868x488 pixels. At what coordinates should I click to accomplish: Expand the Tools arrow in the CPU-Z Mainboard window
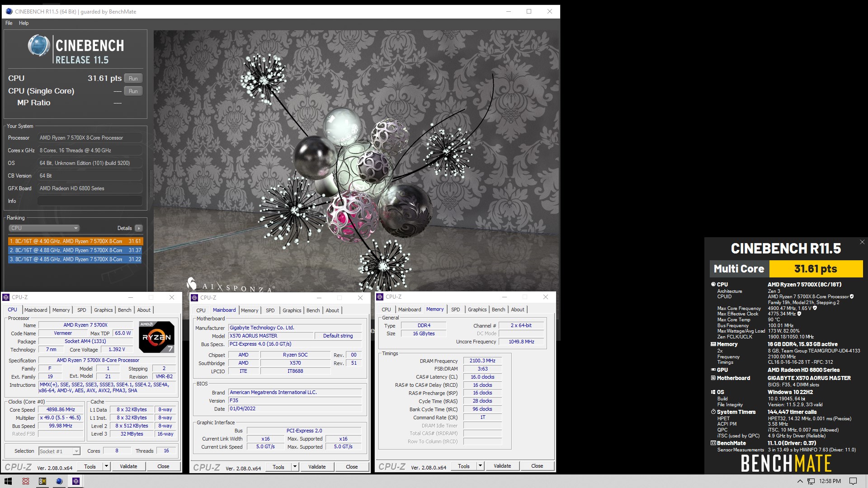[x=295, y=467]
